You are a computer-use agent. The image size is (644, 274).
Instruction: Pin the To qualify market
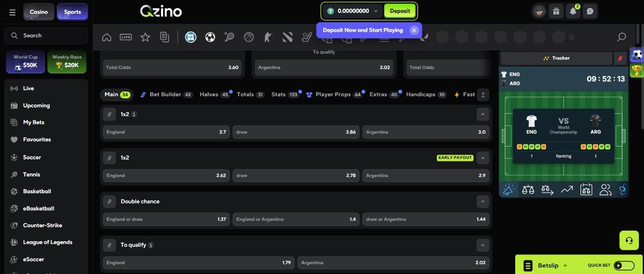[109, 245]
